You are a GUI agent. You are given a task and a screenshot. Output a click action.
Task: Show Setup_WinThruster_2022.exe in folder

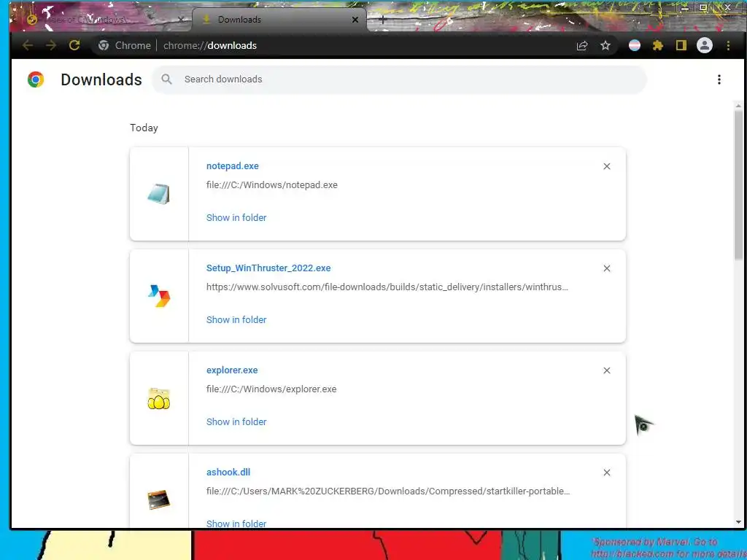236,320
